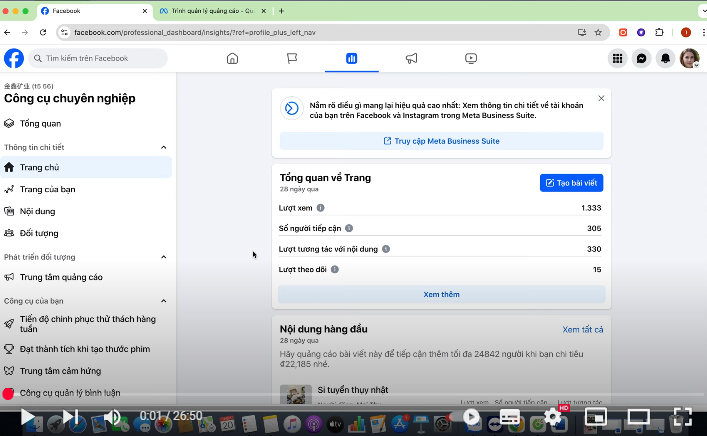Click the info icon next to Số người tiếp cận
Screen dimensions: 707x436
(349, 228)
